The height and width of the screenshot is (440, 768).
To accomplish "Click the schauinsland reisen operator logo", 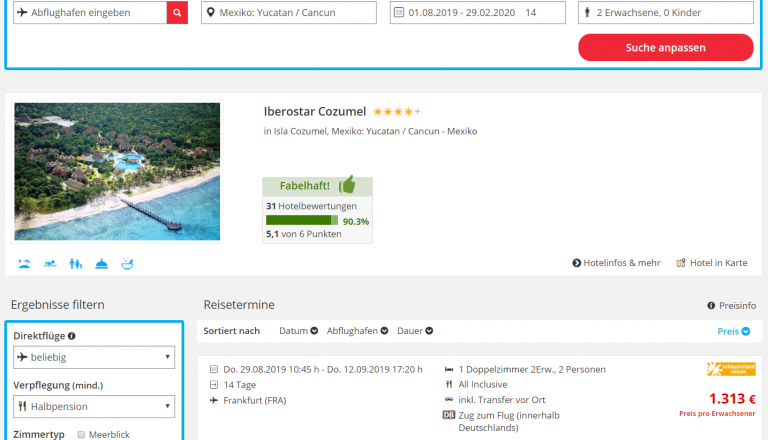I will [731, 369].
